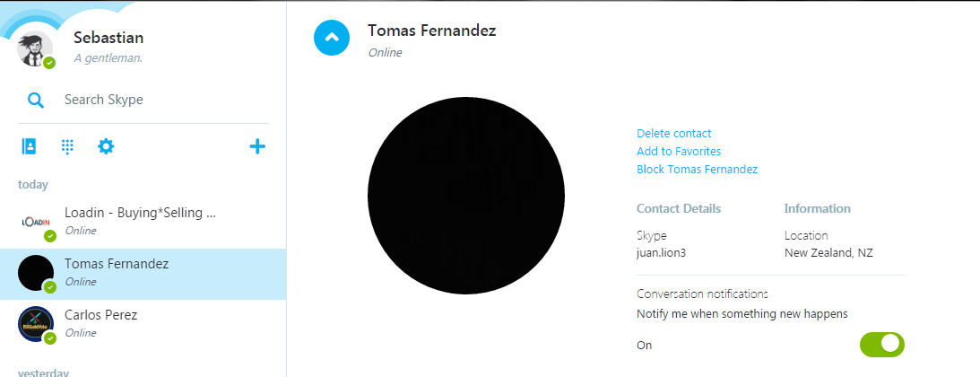Click Sebastian's green status badge
Image resolution: width=980 pixels, height=377 pixels.
49,63
